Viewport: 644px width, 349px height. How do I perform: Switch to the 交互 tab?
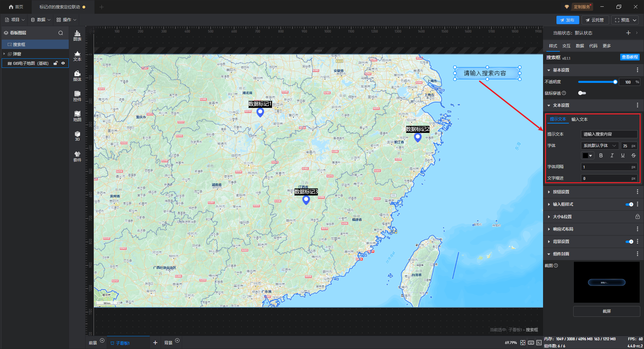(566, 46)
